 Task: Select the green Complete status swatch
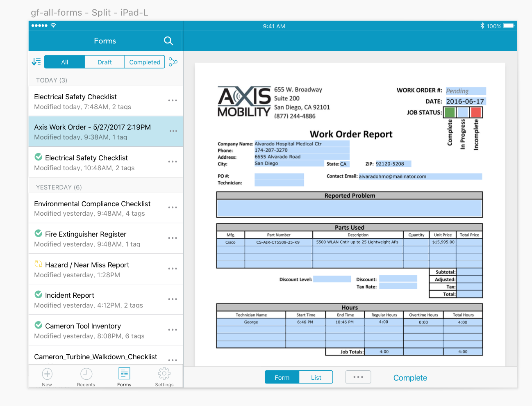(450, 112)
